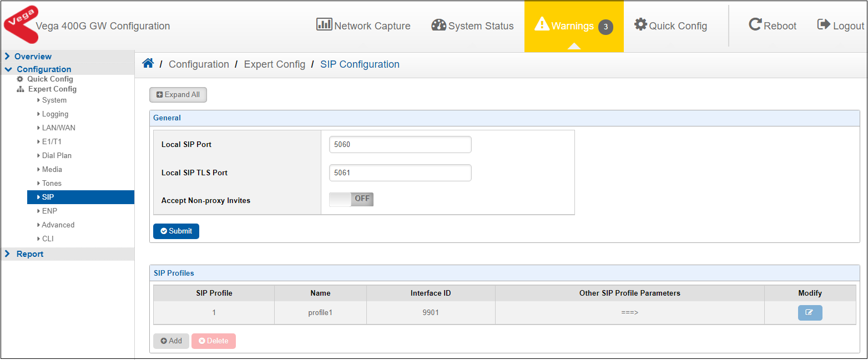
Task: Add a new SIP profile
Action: click(171, 341)
